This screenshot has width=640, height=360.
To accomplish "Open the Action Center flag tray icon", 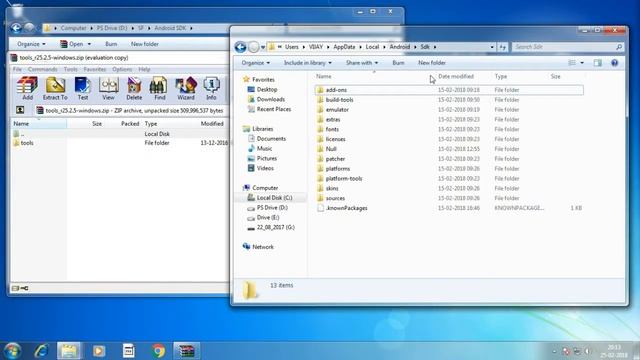I will pos(566,351).
